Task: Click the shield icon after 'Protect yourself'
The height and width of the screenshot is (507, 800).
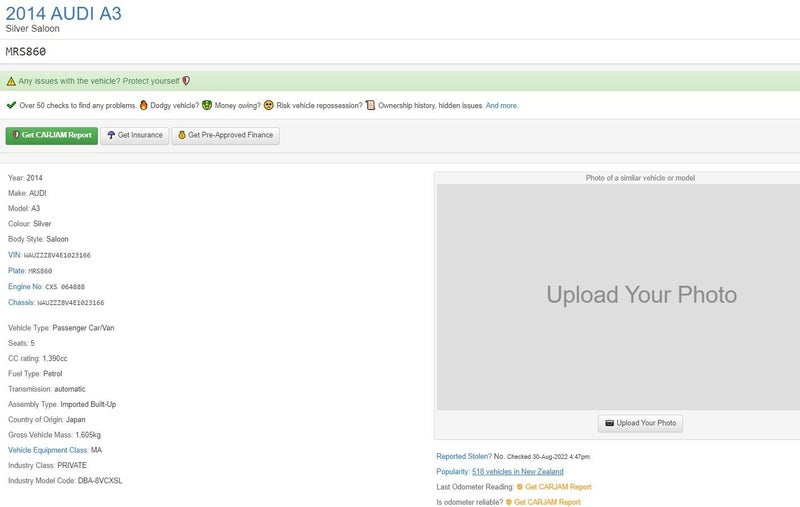Action: click(186, 81)
